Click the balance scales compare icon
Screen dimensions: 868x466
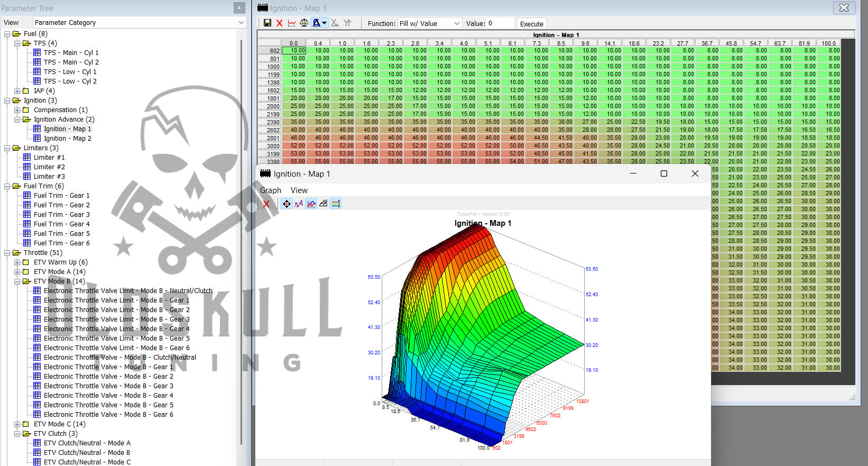click(304, 23)
